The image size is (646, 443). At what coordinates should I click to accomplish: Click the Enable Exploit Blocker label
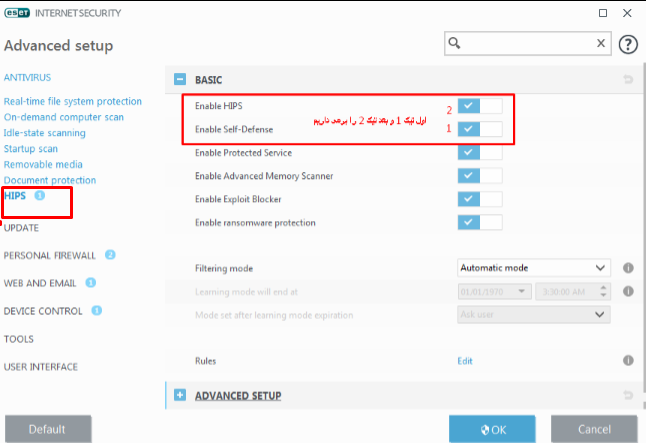coord(238,199)
